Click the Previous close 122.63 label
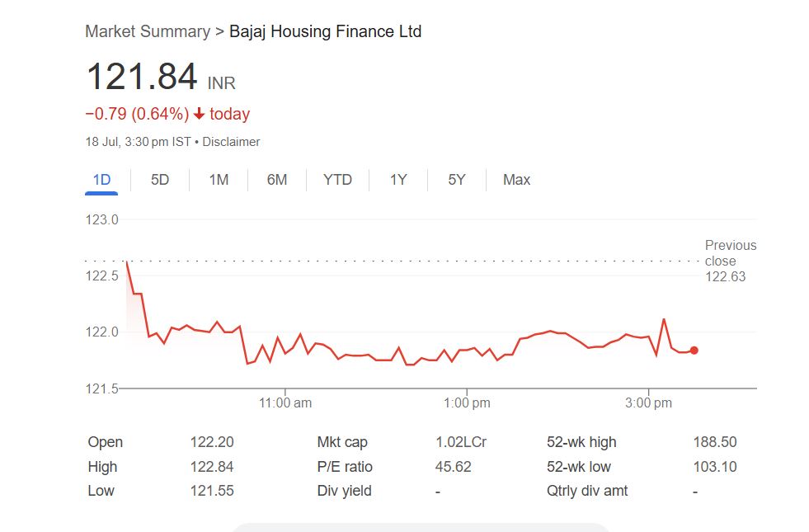The image size is (809, 532). point(729,261)
